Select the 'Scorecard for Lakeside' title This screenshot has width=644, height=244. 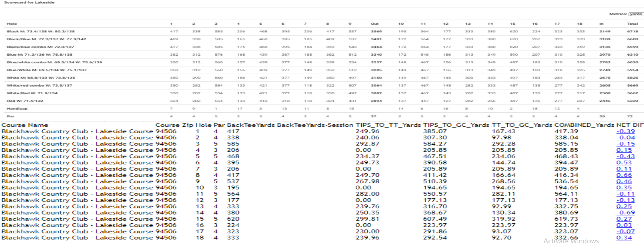[29, 2]
